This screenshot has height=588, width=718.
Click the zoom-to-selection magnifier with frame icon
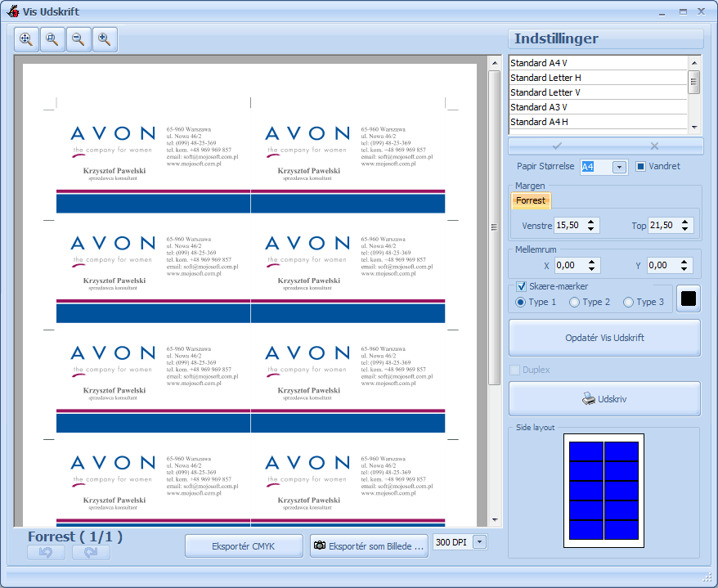click(x=52, y=39)
